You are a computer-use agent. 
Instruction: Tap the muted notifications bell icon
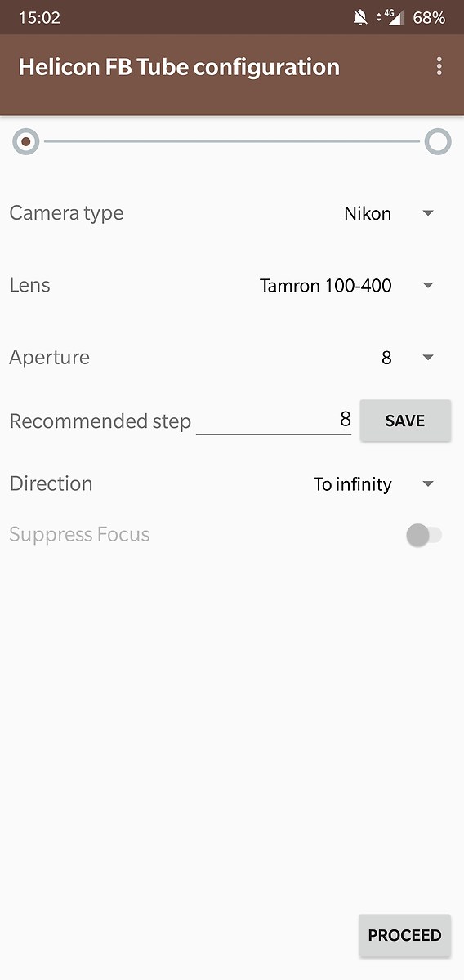click(x=360, y=17)
